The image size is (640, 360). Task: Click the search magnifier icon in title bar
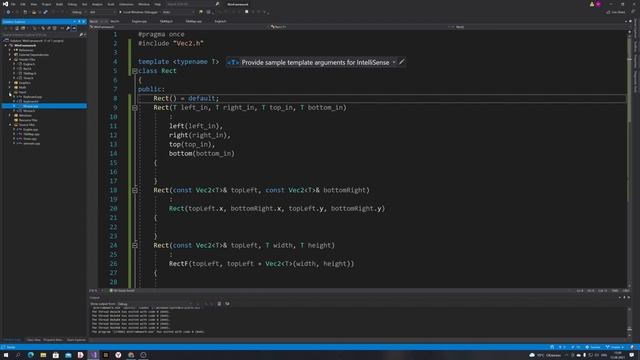coord(217,4)
